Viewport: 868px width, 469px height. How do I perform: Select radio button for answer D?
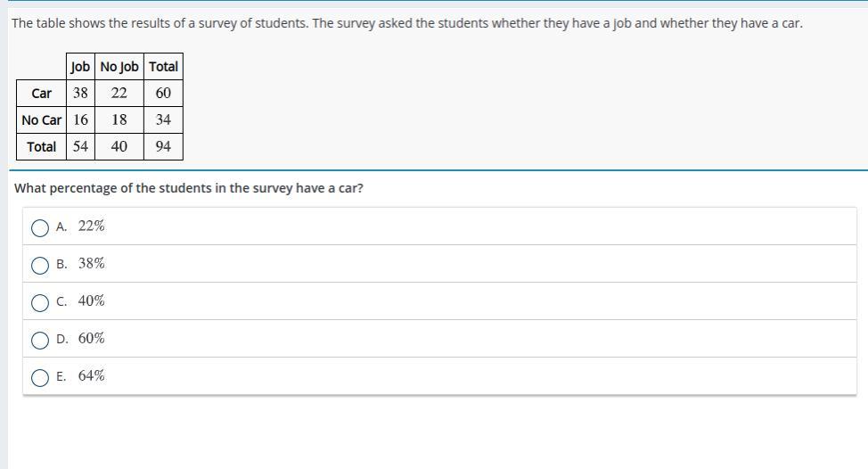40,341
